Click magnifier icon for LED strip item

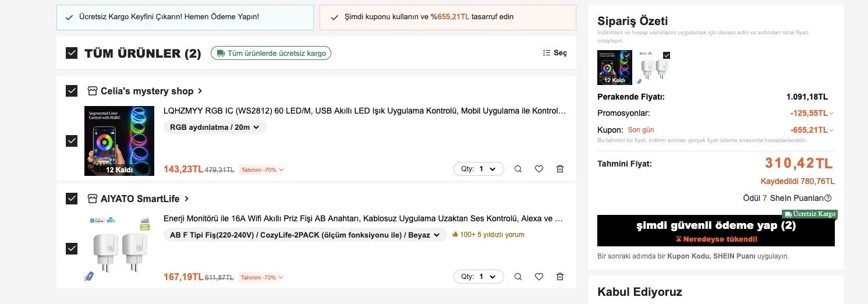518,169
